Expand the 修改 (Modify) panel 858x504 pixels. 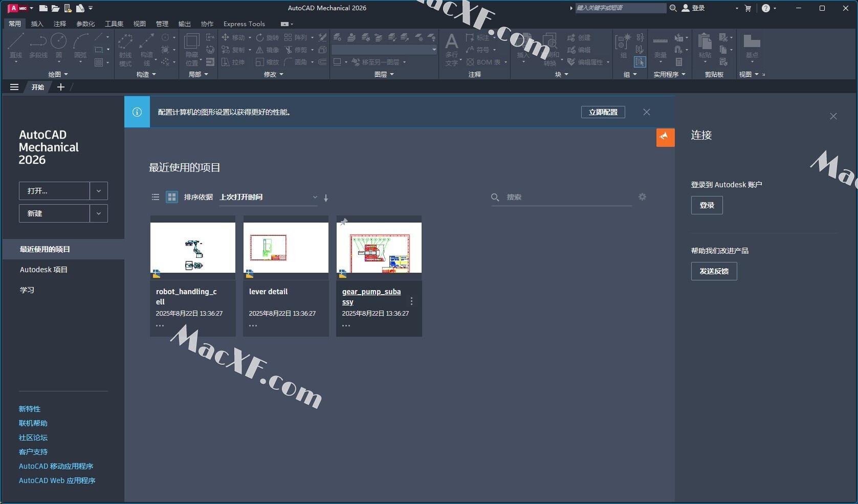273,74
